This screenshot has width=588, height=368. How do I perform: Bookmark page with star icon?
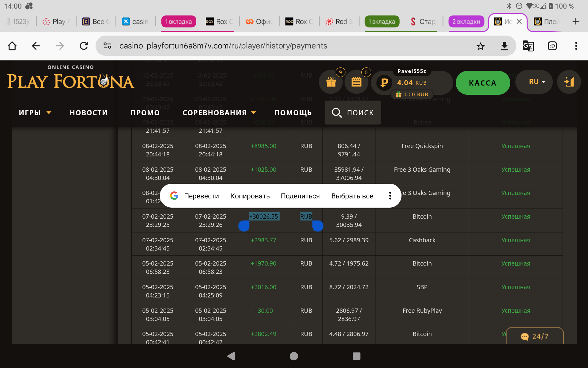pyautogui.click(x=481, y=46)
